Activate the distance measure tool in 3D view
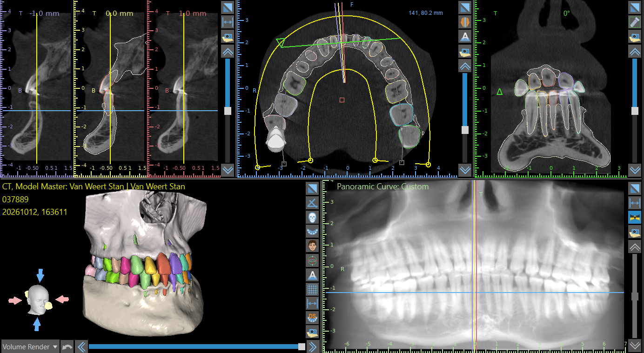The width and height of the screenshot is (644, 353). point(312,303)
